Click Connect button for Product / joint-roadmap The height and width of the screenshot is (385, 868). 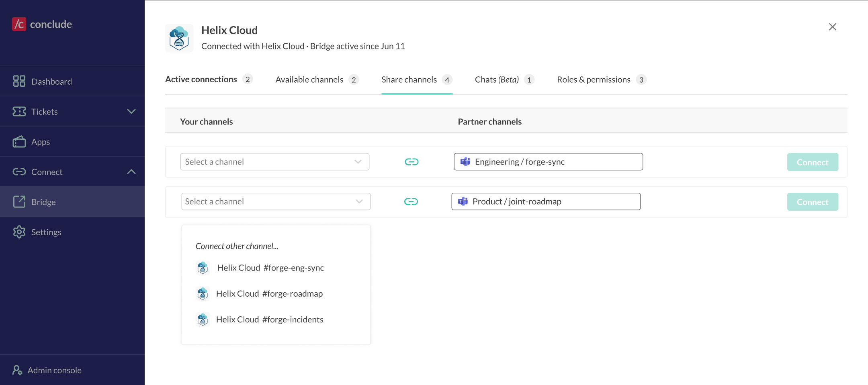pos(813,202)
